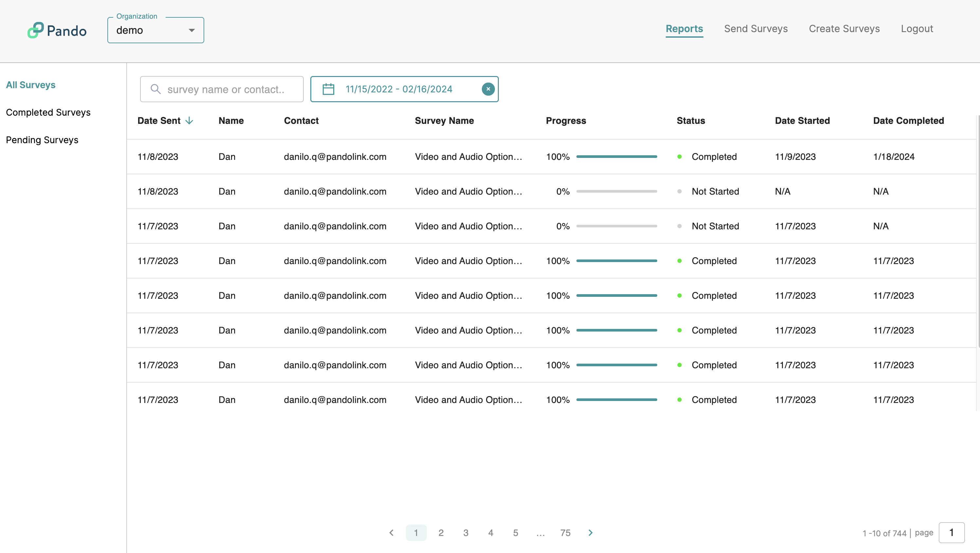Click the 1/18/2024 Date Completed cell

[x=894, y=157]
